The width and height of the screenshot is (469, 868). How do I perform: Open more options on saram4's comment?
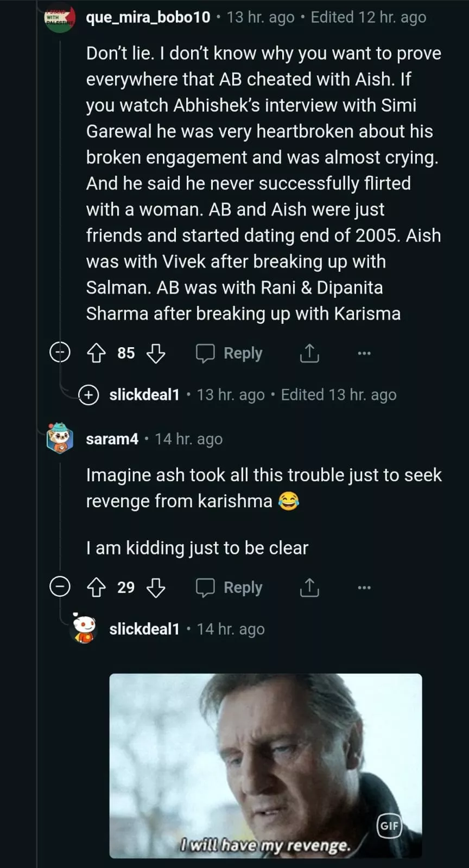tap(364, 588)
